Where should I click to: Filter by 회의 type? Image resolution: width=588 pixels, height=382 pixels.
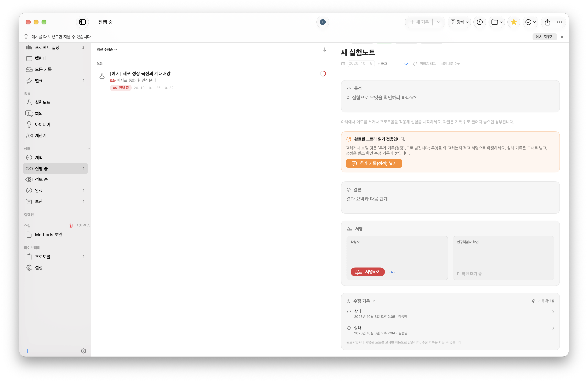click(55, 113)
